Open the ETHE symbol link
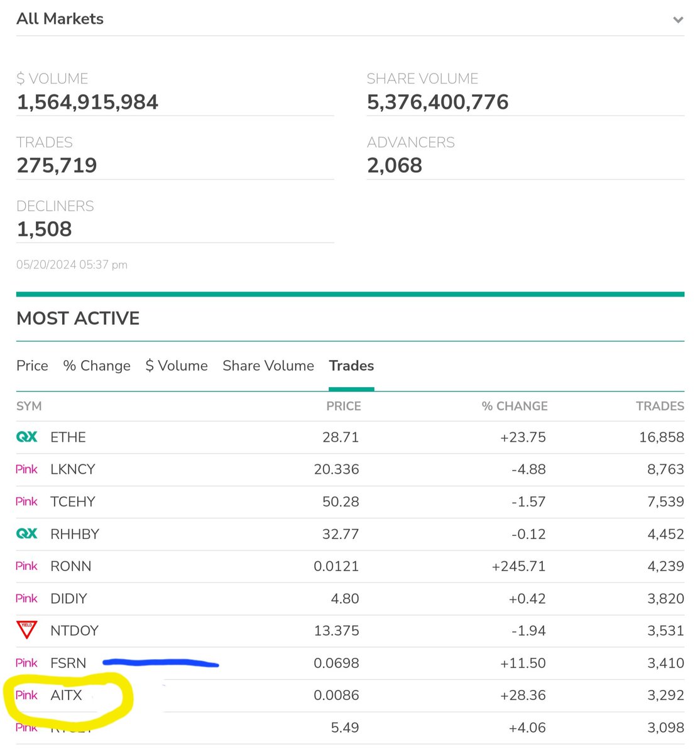Viewport: 700px width, 754px height. (68, 437)
